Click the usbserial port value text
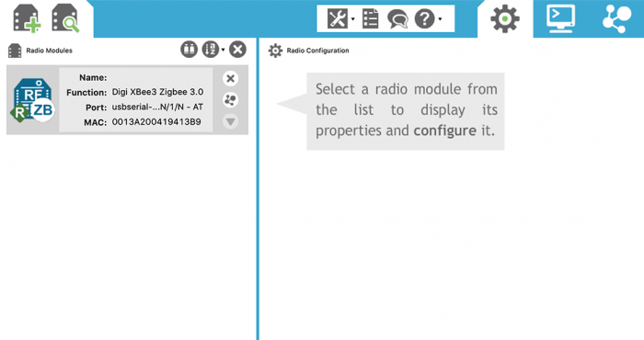 (157, 107)
